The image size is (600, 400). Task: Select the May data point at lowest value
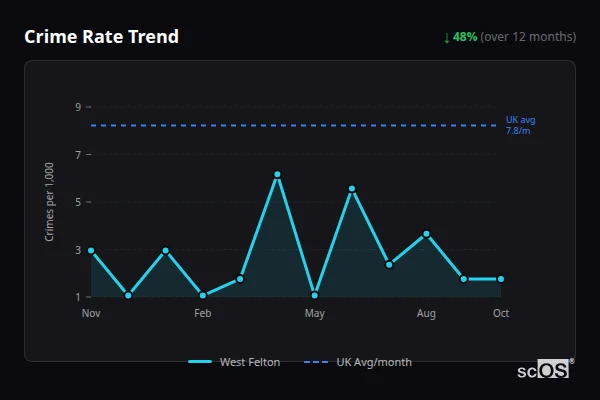[315, 295]
